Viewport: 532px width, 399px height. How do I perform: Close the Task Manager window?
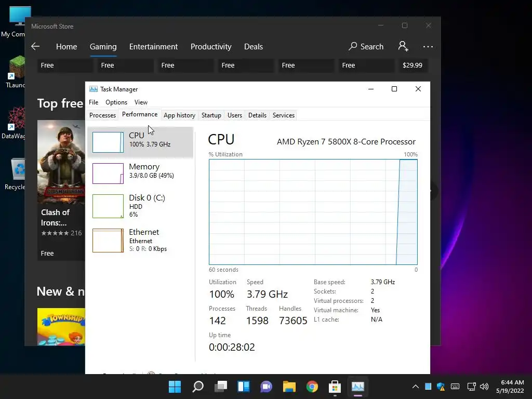tap(418, 89)
